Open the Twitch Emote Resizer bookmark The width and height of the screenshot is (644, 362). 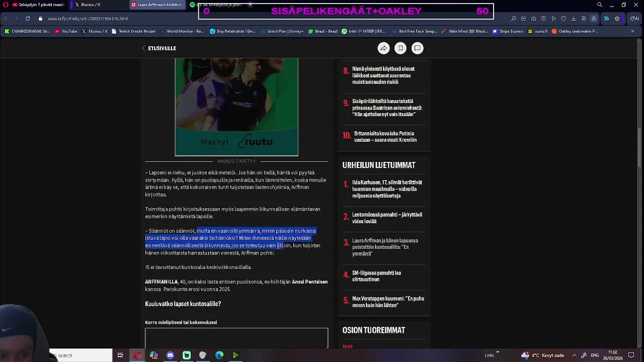click(x=133, y=31)
